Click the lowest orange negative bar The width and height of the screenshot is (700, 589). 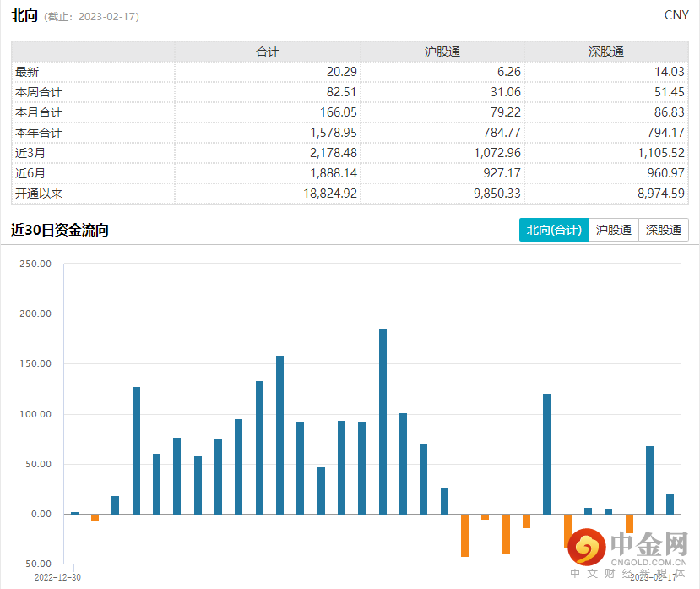tap(464, 535)
